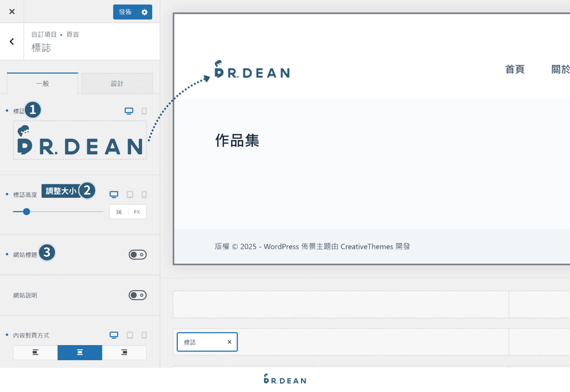Choose center alignment under 內容對齊方式

click(80, 352)
